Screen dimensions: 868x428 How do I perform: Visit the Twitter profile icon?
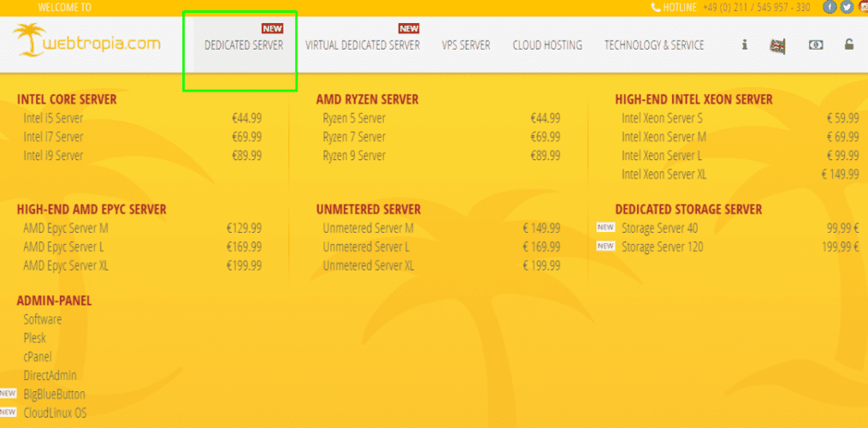(x=847, y=7)
